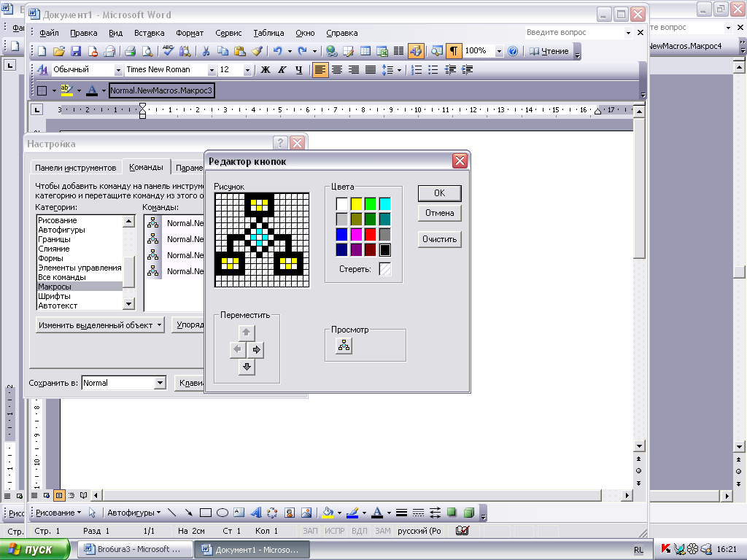Open the Вставка menu

149,33
